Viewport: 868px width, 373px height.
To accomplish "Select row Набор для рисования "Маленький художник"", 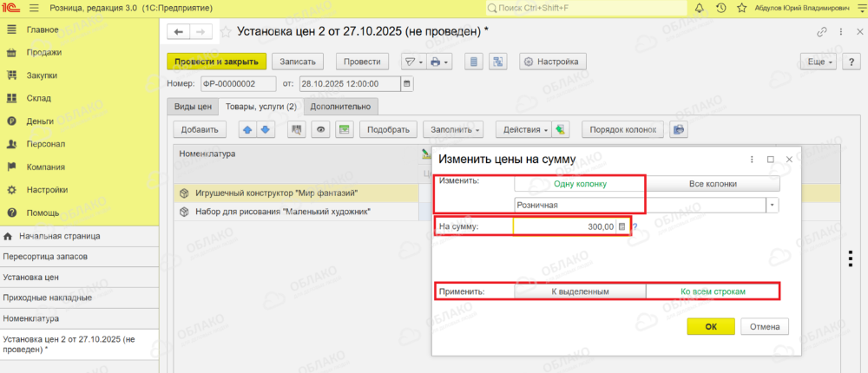I will click(296, 212).
